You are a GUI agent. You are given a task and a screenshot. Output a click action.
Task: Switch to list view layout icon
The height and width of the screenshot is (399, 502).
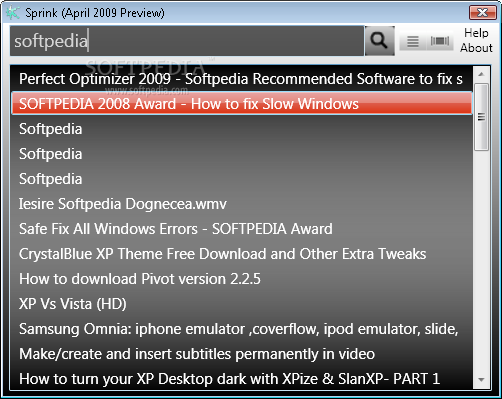tap(413, 41)
